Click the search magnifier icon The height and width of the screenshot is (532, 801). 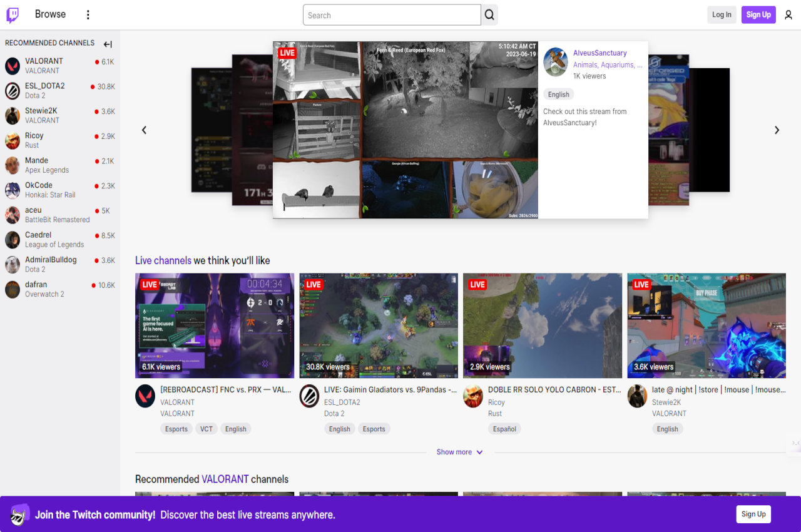(x=489, y=14)
